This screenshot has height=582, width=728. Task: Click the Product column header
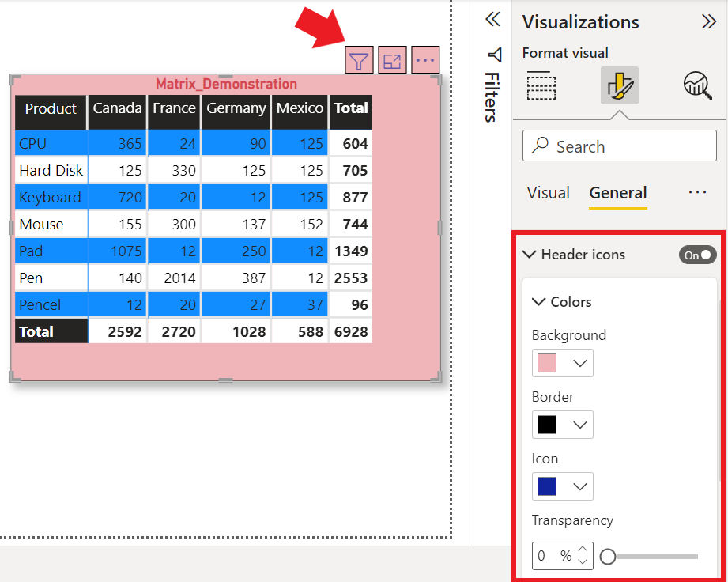pos(51,112)
